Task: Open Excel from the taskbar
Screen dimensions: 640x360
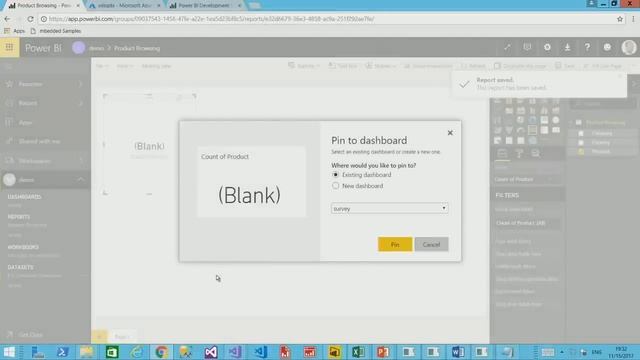Action: click(358, 352)
